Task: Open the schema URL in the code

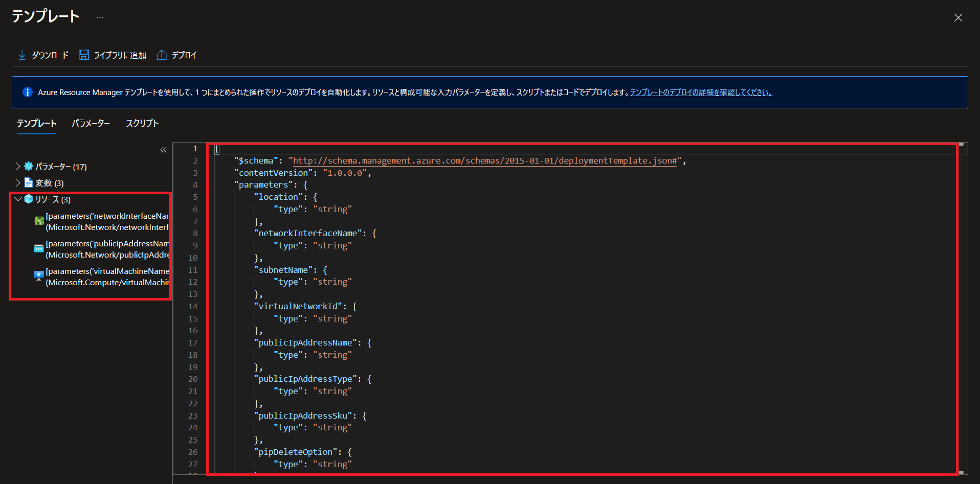Action: point(485,160)
